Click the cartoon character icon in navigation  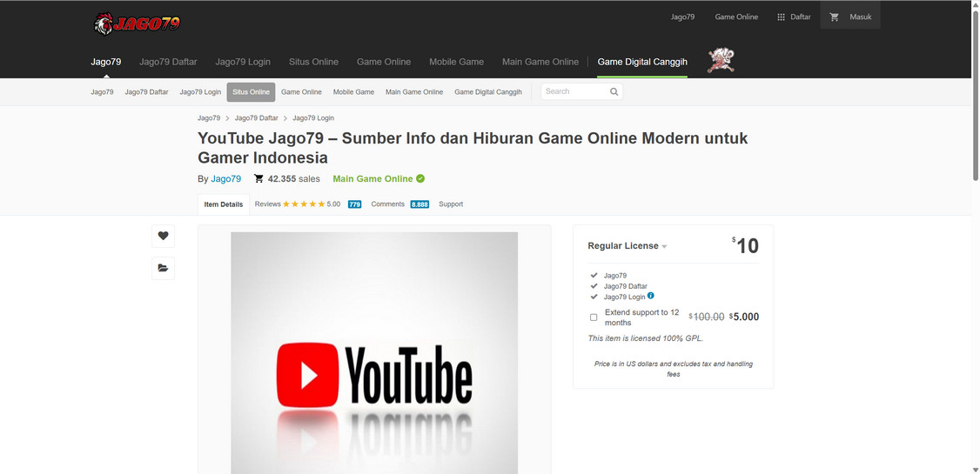pyautogui.click(x=721, y=61)
